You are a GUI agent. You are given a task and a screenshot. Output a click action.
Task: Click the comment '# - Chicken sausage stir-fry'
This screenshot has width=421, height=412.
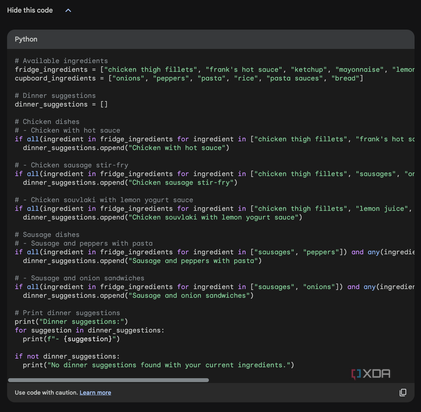pyautogui.click(x=71, y=165)
